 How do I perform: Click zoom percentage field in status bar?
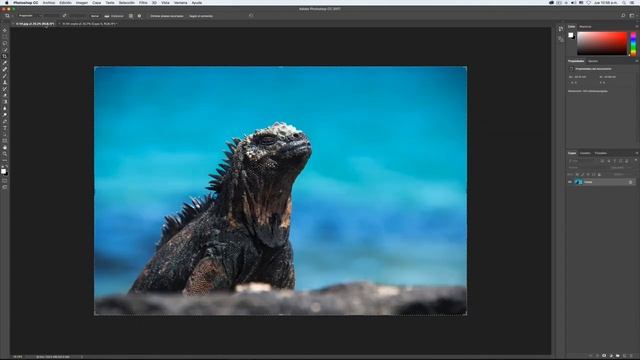pyautogui.click(x=18, y=357)
